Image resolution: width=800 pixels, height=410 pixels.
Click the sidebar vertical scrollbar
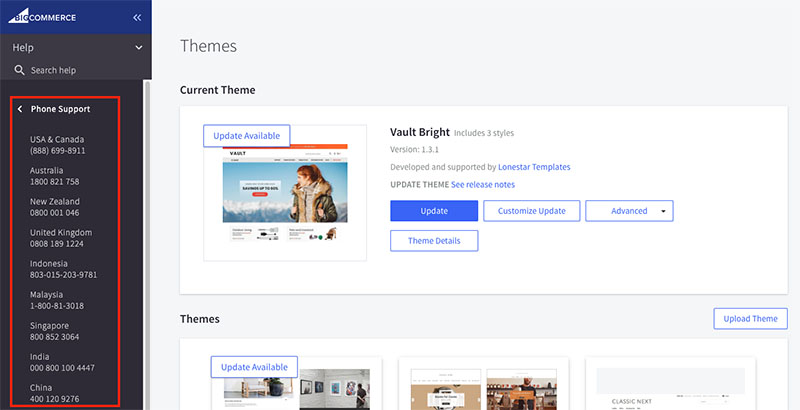(x=147, y=245)
